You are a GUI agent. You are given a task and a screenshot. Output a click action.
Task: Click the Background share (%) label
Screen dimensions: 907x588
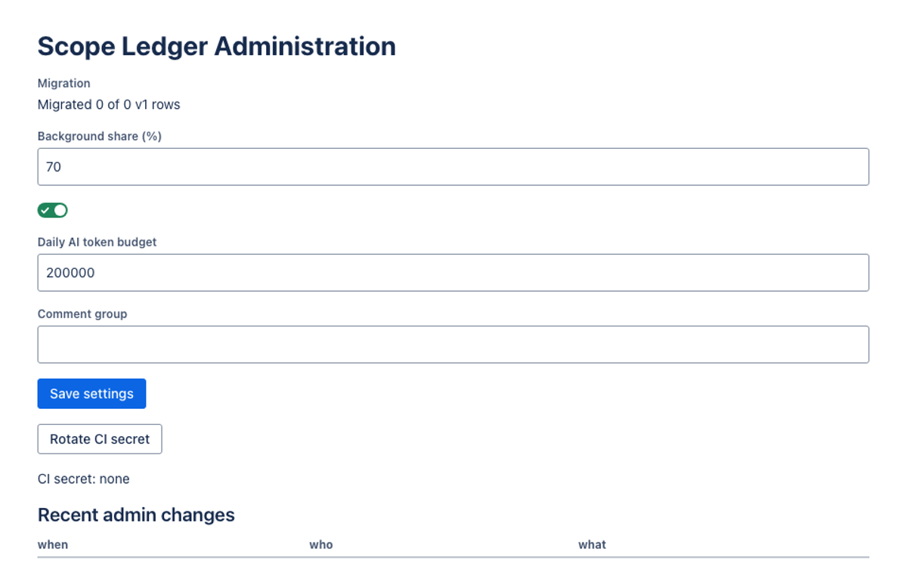tap(100, 136)
